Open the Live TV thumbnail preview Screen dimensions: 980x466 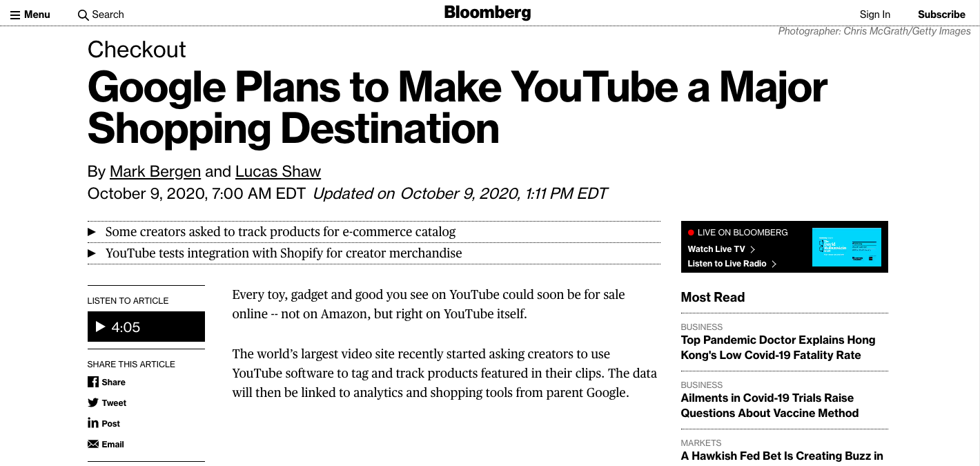[x=847, y=247]
